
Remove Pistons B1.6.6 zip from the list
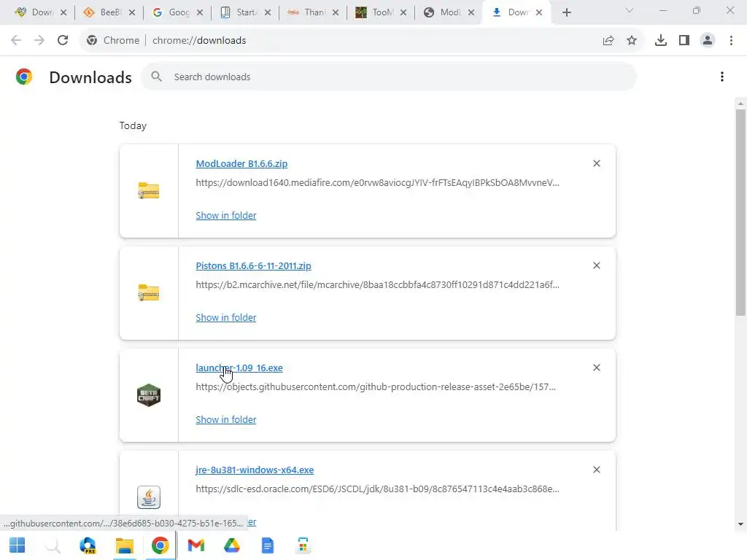597,265
